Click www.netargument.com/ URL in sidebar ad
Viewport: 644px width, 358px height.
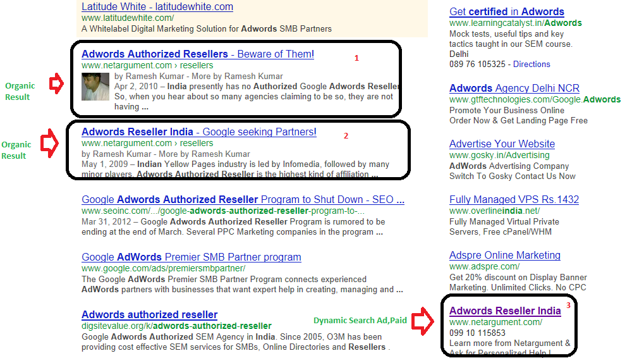pyautogui.click(x=495, y=323)
